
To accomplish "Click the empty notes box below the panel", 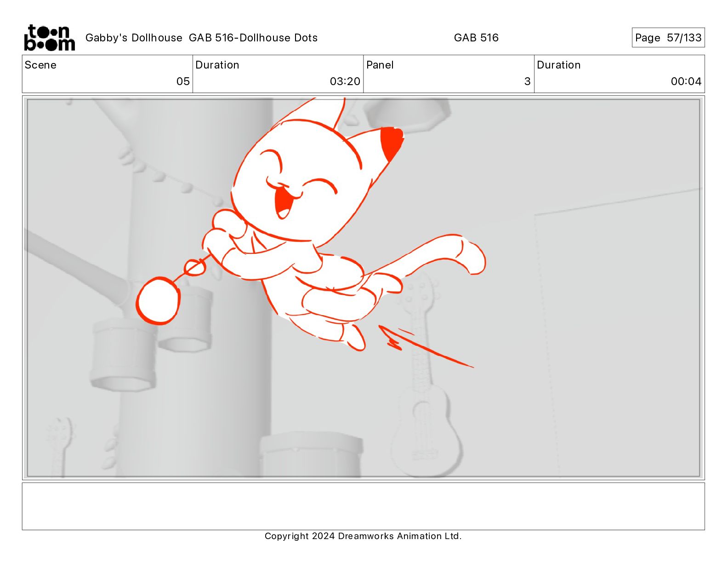I will 363,506.
